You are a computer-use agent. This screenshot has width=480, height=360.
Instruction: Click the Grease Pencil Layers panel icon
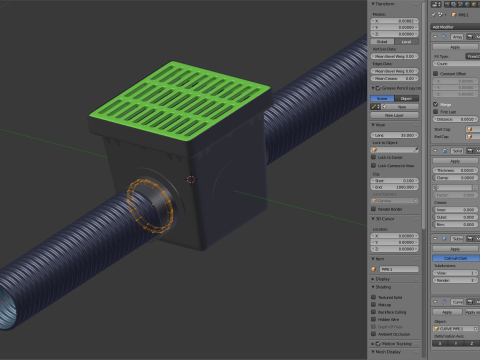378,88
